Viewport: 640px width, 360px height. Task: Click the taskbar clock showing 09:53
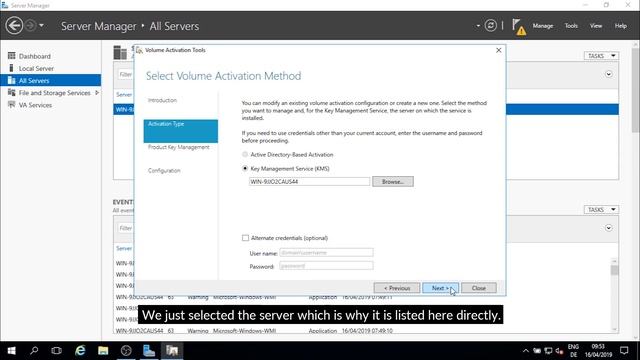point(598,351)
